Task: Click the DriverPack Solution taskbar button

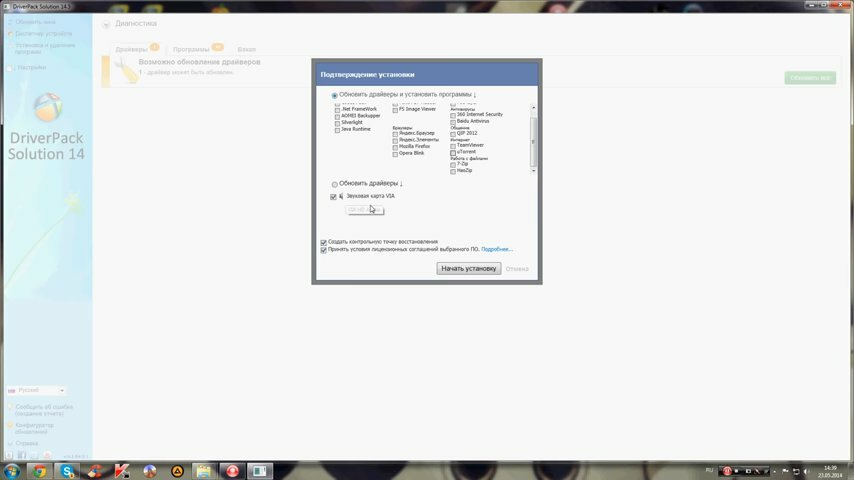Action: click(x=260, y=471)
